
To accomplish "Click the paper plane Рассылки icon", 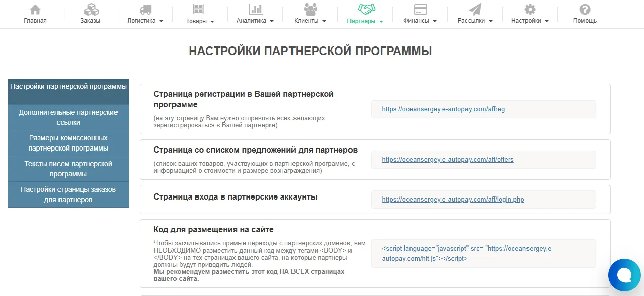I will pos(475,9).
